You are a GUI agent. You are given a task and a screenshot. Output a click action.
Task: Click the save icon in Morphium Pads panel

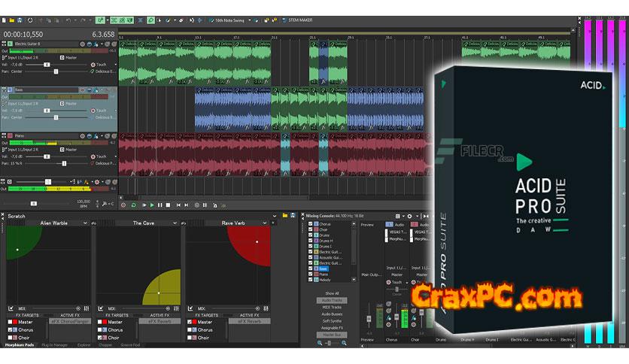[293, 216]
